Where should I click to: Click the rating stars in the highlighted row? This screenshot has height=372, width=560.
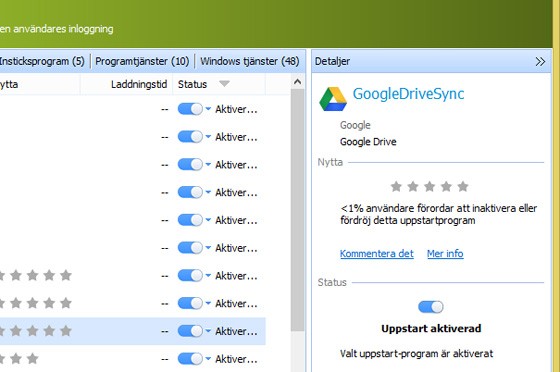click(x=36, y=331)
